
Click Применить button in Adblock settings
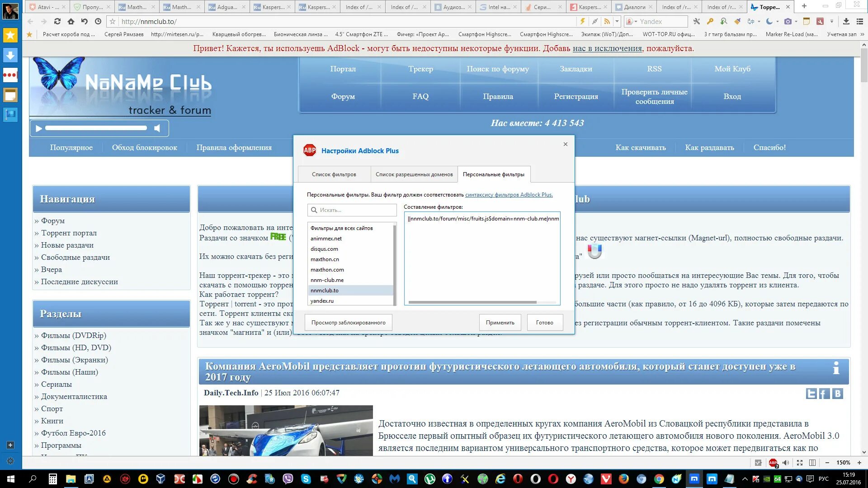(x=500, y=322)
